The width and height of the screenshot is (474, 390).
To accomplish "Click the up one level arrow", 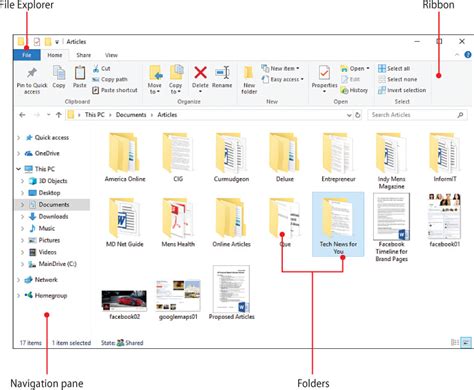I will coord(59,115).
